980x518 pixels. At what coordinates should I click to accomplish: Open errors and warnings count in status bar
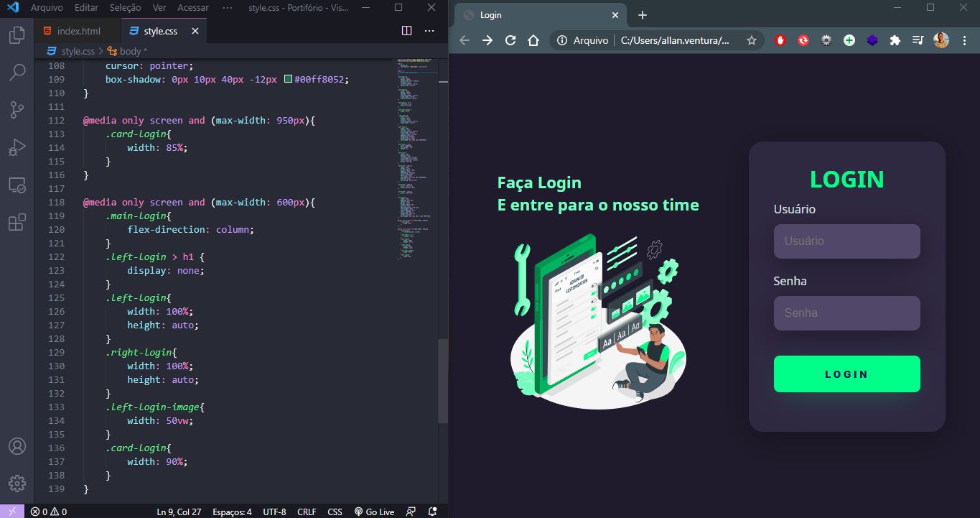[48, 512]
